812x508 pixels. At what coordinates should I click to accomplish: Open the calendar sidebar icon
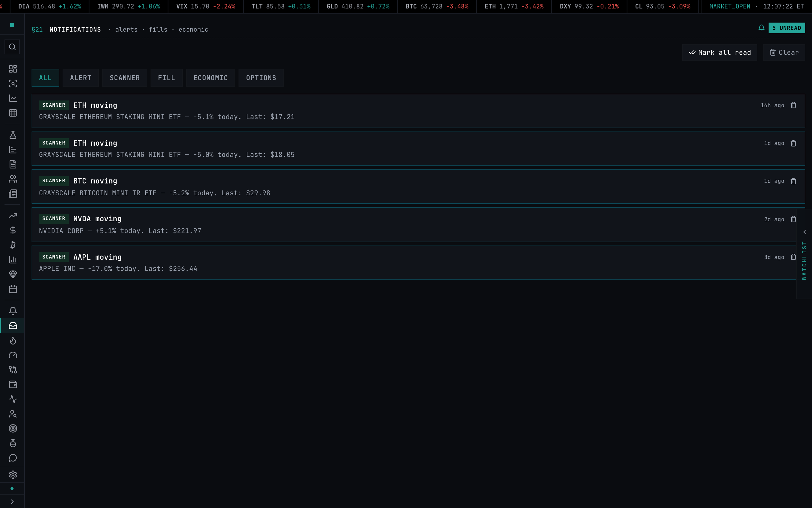click(13, 289)
